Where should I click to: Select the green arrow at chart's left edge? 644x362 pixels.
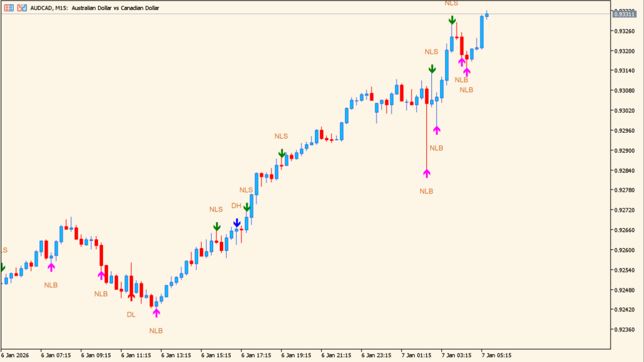pos(2,267)
